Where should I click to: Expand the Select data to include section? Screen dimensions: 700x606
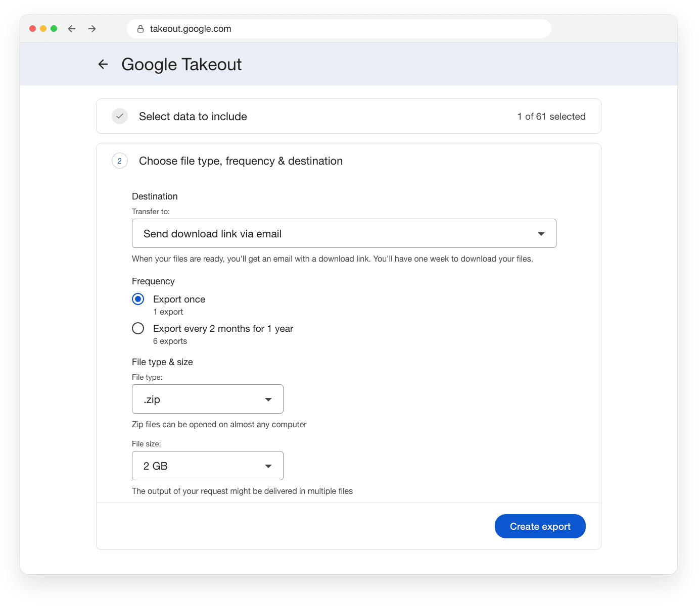point(349,116)
